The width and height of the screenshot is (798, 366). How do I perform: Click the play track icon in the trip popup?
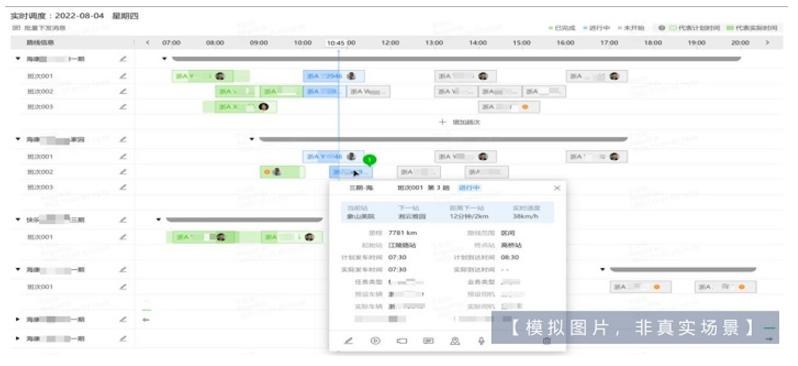coord(375,341)
